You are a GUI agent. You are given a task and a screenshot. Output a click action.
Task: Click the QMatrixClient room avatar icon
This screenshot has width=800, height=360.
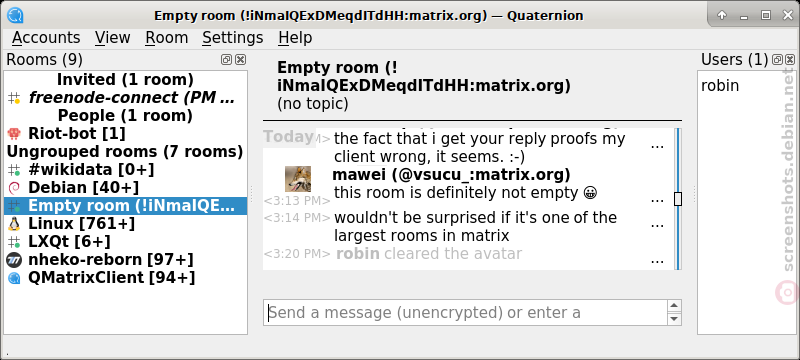pyautogui.click(x=14, y=278)
